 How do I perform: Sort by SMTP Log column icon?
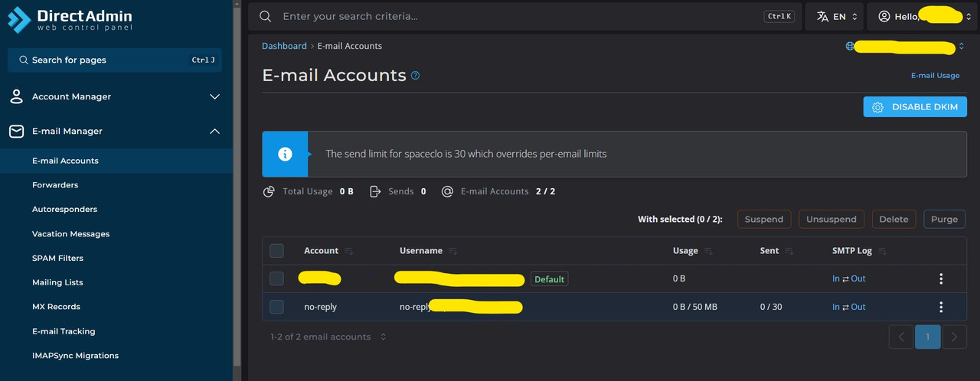click(x=882, y=251)
